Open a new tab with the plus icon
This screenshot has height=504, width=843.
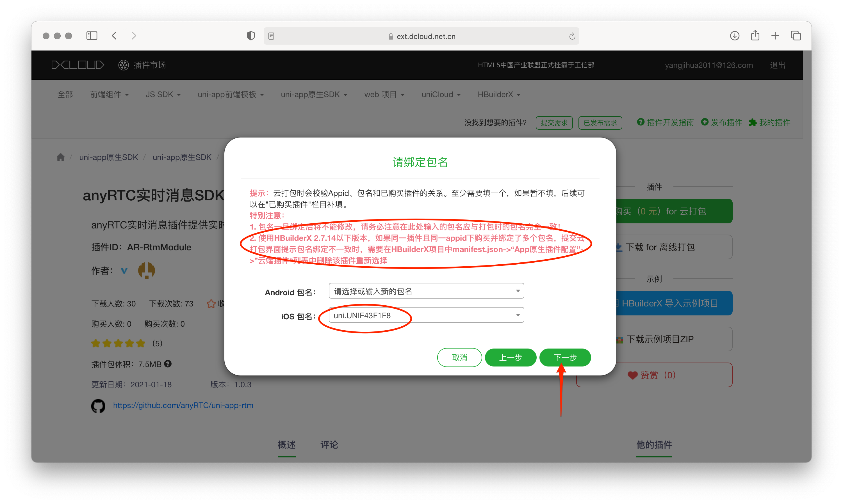pos(775,36)
